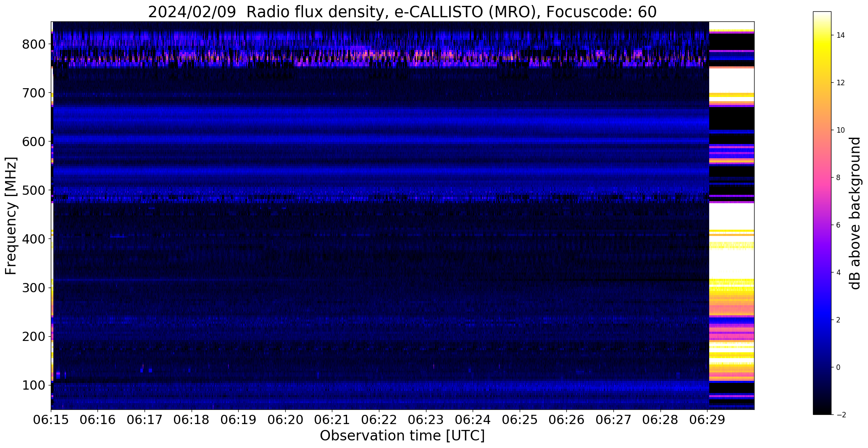Click the 700 frequency tick label
Screen dimensions: 868x448
click(x=34, y=93)
